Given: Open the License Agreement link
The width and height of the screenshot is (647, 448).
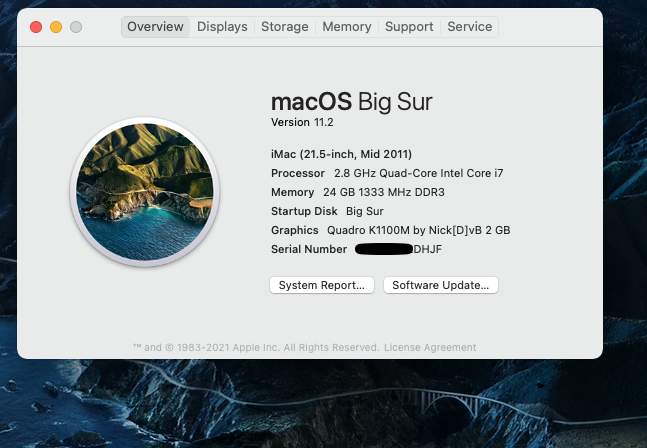Looking at the screenshot, I should tap(430, 348).
